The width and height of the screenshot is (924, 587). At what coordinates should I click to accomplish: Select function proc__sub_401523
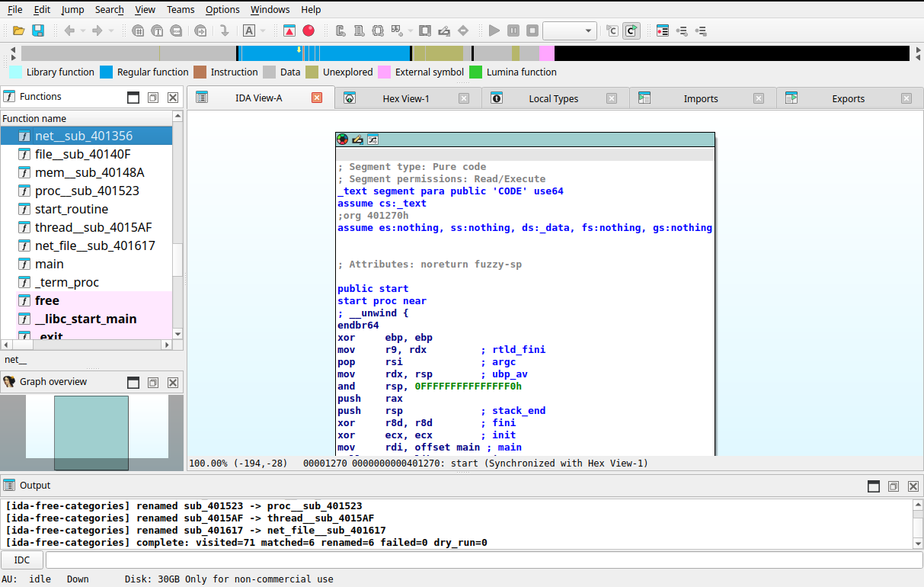[x=86, y=191]
